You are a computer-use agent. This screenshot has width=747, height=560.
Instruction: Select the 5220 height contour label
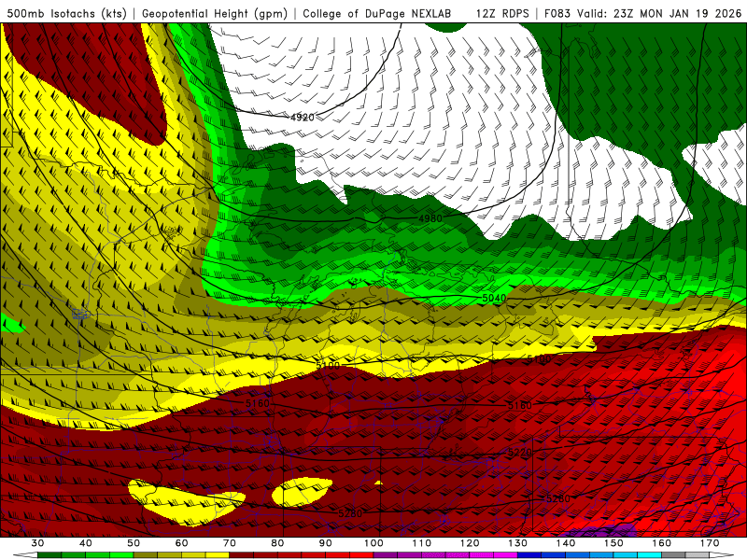[519, 453]
